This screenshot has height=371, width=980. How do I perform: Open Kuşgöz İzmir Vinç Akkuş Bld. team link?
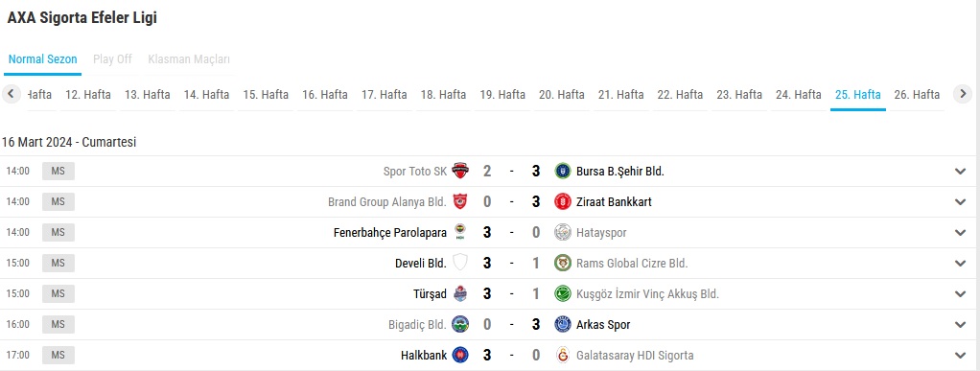tap(647, 293)
